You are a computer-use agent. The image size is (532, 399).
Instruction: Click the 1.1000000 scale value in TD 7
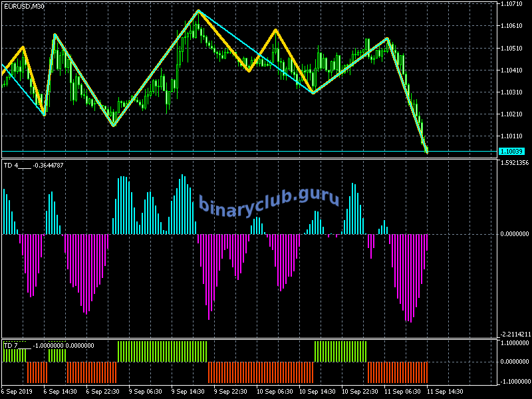[514, 343]
